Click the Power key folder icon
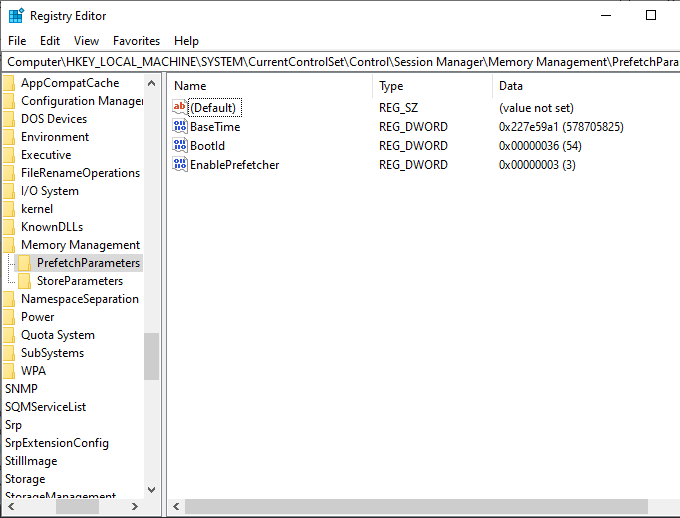The width and height of the screenshot is (680, 518). pyautogui.click(x=9, y=317)
